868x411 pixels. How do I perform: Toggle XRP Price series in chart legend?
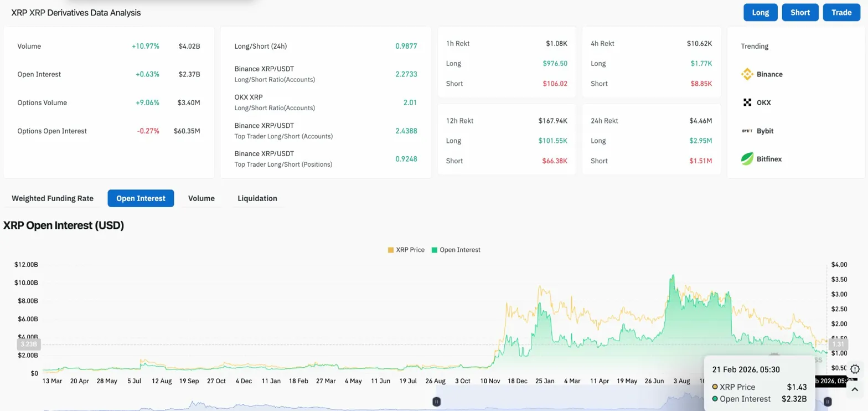coord(406,250)
